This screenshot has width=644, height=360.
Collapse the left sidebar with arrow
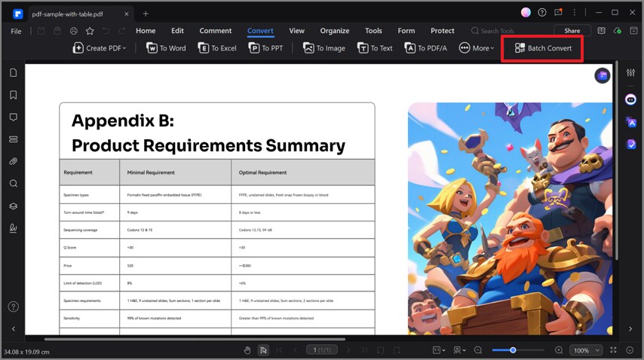[13, 329]
